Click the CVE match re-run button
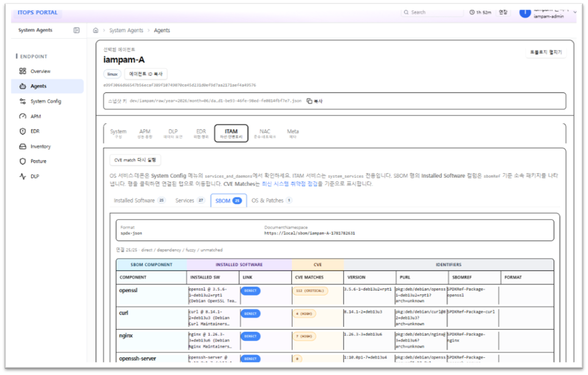The height and width of the screenshot is (375, 588). (135, 160)
